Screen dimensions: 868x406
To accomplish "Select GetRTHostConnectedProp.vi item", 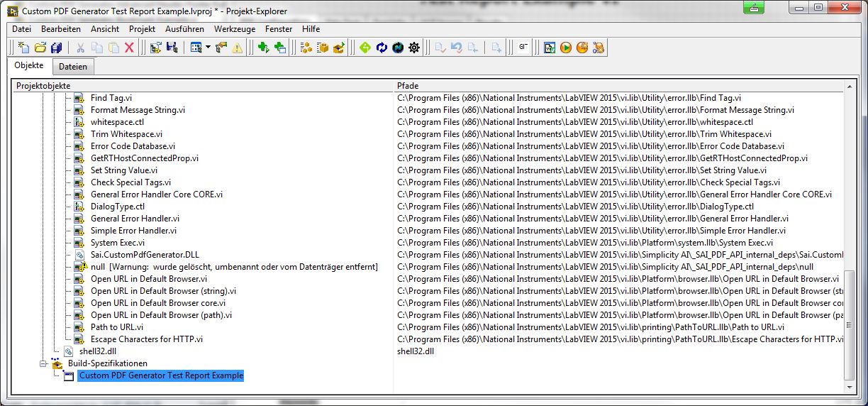I will click(x=144, y=158).
